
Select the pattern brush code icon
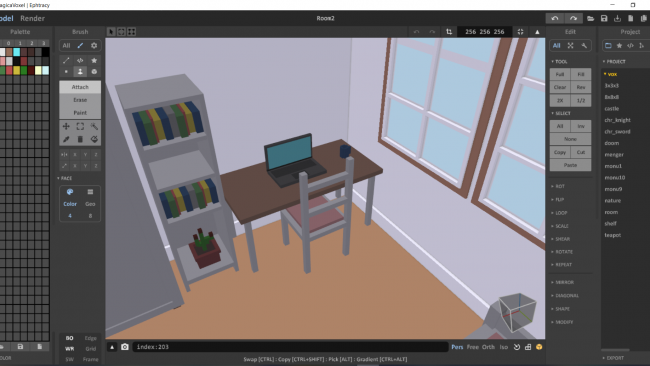click(80, 61)
